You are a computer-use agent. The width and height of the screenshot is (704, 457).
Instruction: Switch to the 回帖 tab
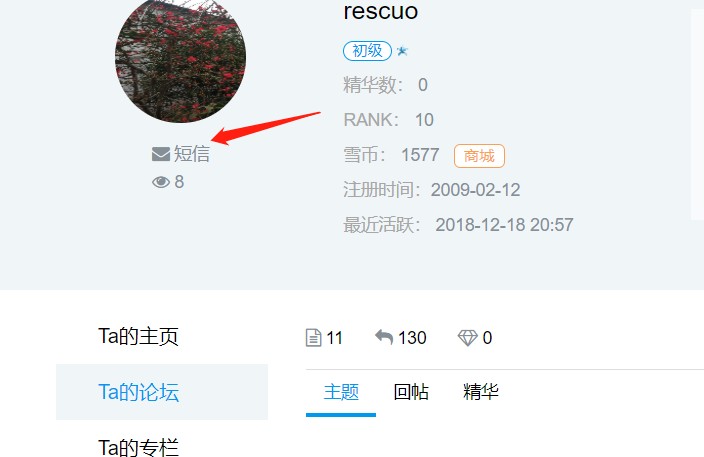(x=411, y=392)
